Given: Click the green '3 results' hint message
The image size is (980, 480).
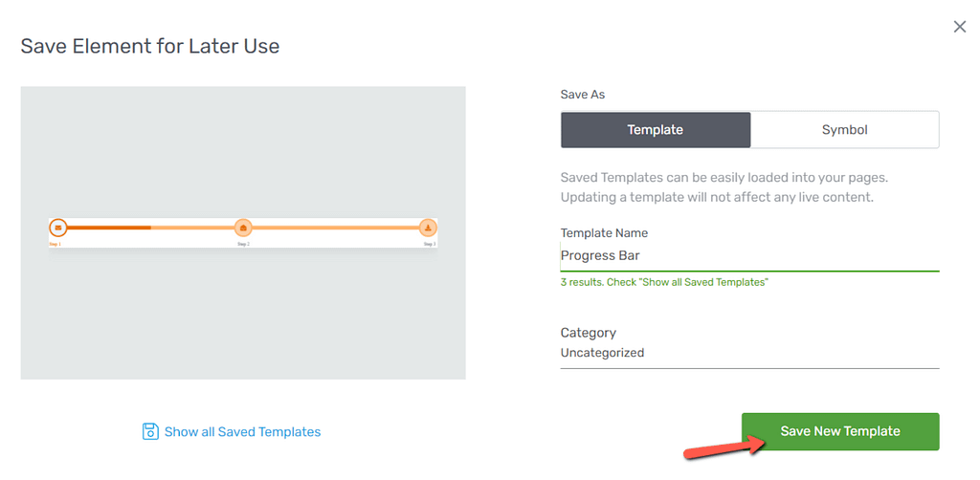Looking at the screenshot, I should tap(664, 282).
